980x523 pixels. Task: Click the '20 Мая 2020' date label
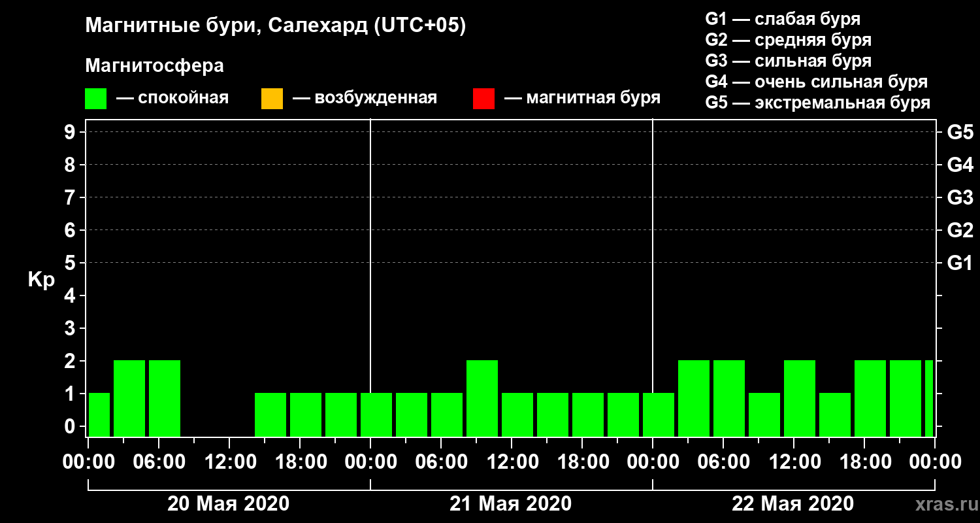point(228,504)
